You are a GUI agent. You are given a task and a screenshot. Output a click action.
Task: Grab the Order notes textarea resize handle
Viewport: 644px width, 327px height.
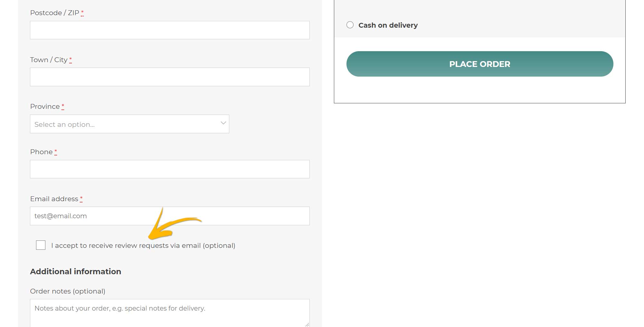(x=307, y=324)
